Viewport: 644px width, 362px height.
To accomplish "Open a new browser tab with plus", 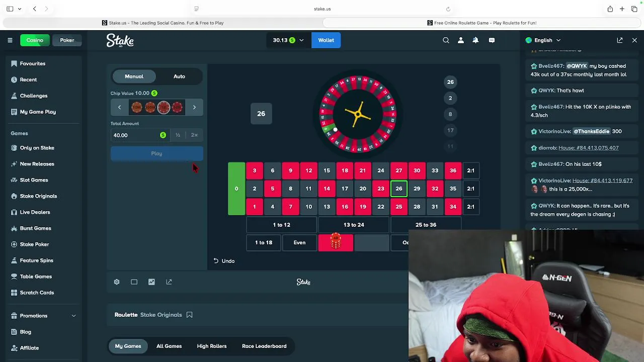I will click(x=622, y=9).
